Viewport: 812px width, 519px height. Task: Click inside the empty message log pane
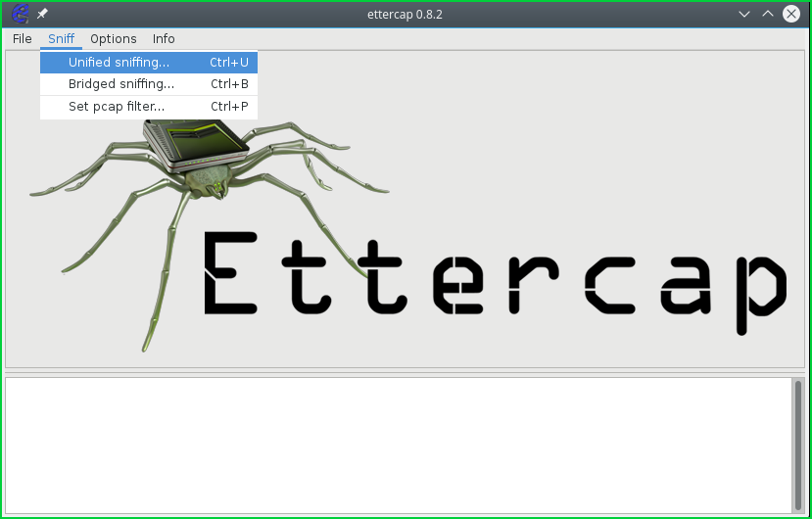point(399,446)
